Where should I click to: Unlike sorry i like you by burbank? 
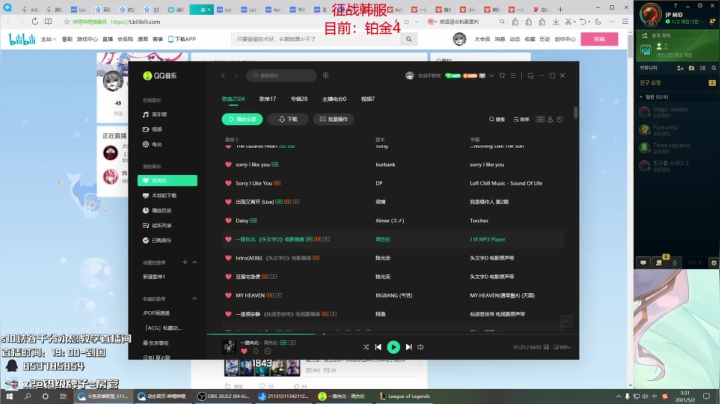228,164
